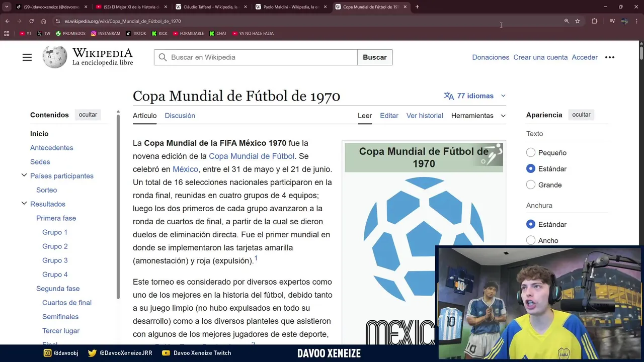Select Estándar text size
644x362 pixels.
coord(531,168)
